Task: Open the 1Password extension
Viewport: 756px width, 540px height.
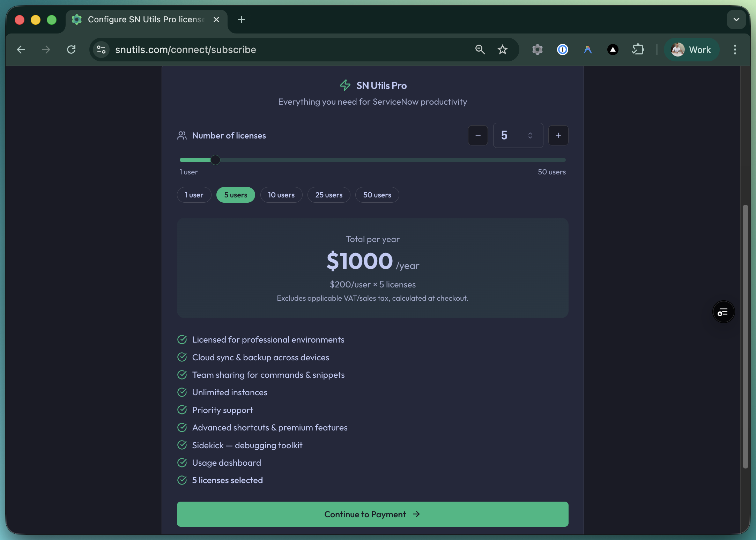Action: coord(563,50)
